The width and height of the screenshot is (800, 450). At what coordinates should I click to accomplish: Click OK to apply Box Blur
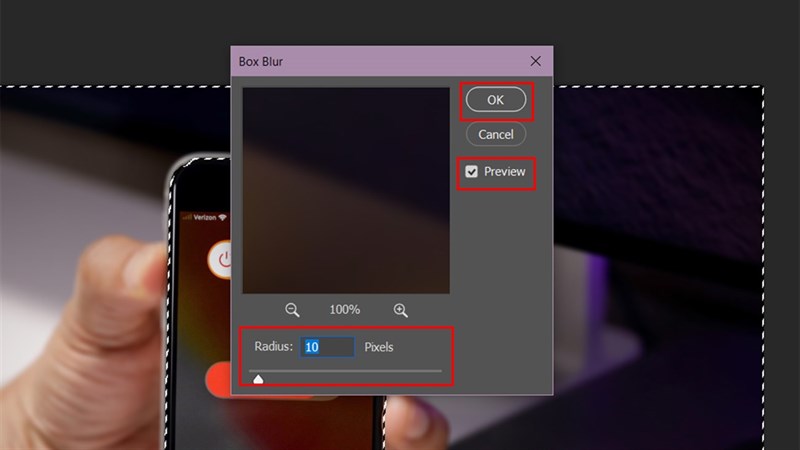[495, 99]
